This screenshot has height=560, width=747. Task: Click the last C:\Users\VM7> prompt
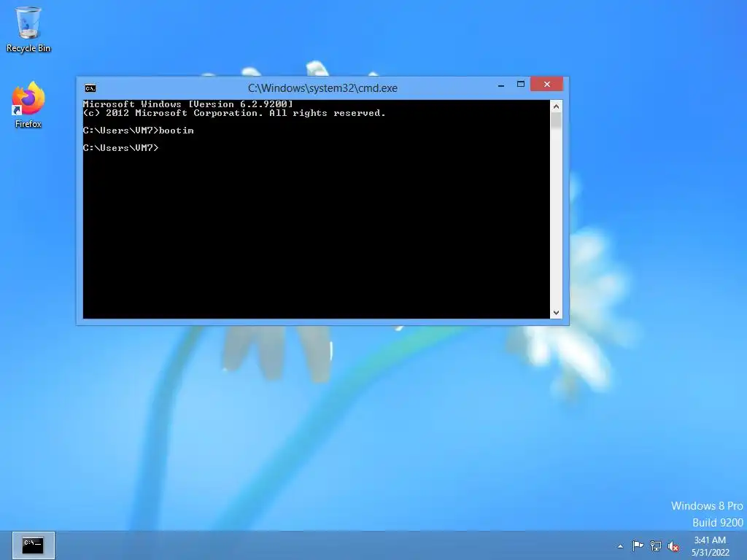tap(120, 147)
